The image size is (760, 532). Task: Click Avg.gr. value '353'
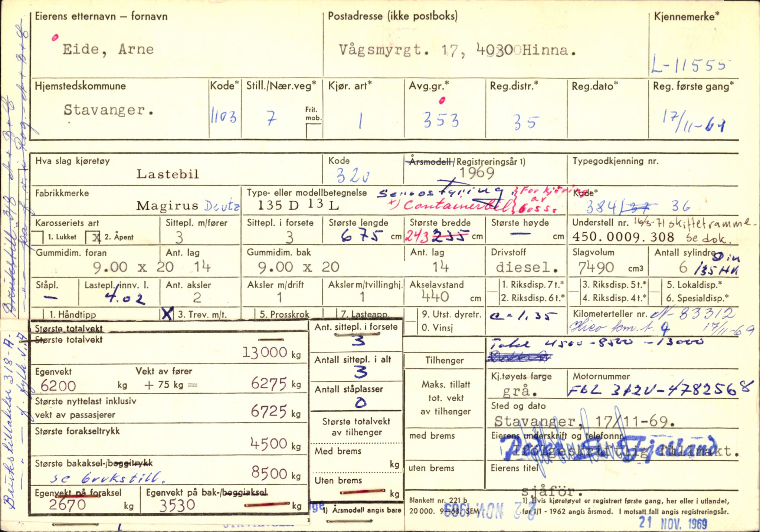[441, 120]
